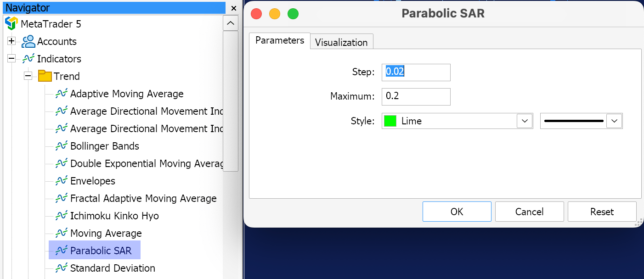Close the Navigator panel
This screenshot has height=279, width=644.
click(234, 8)
